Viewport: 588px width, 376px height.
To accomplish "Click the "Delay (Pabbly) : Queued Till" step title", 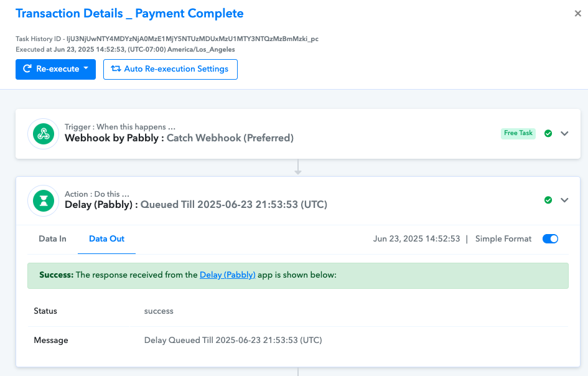I will (196, 205).
